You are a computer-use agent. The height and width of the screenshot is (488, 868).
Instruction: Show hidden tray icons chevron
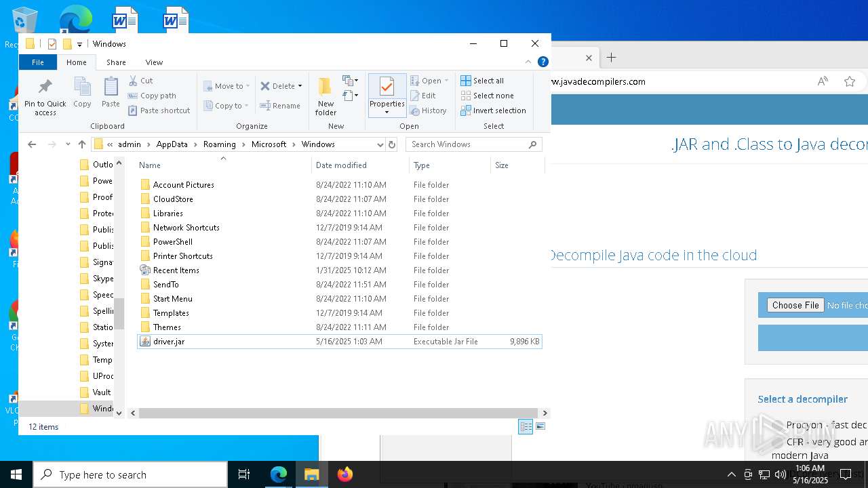731,474
